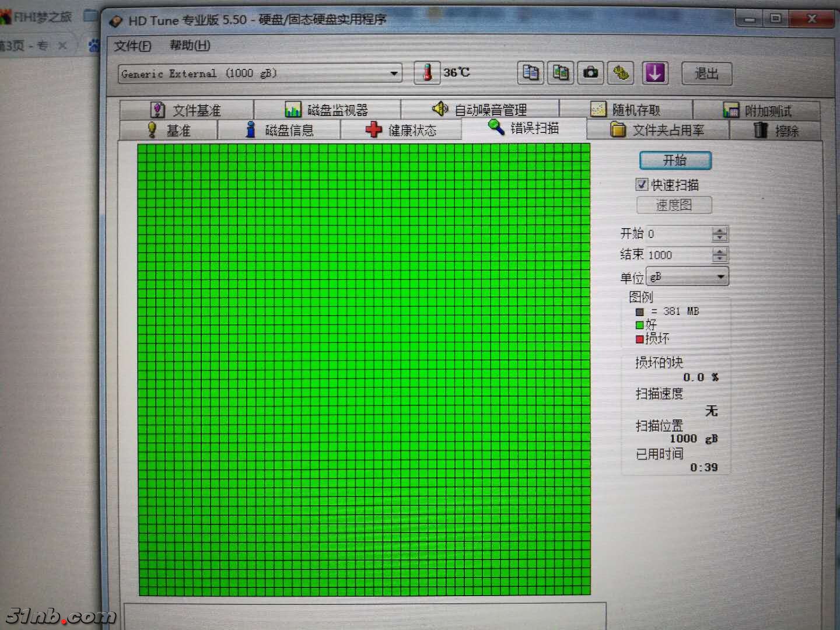Open the 单位 unit dropdown
The image size is (840, 630).
click(721, 276)
